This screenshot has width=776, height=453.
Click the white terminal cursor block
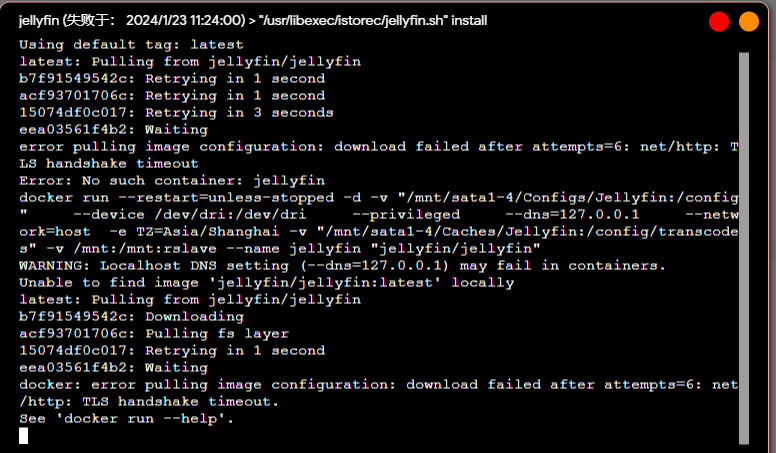[x=24, y=434]
